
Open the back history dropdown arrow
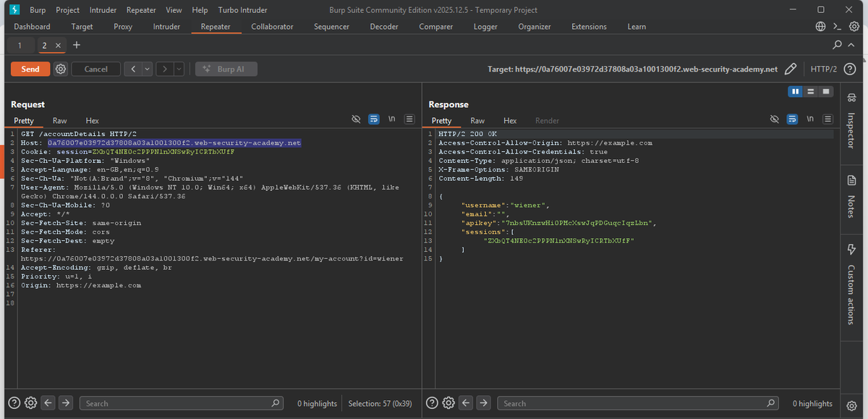click(x=148, y=69)
